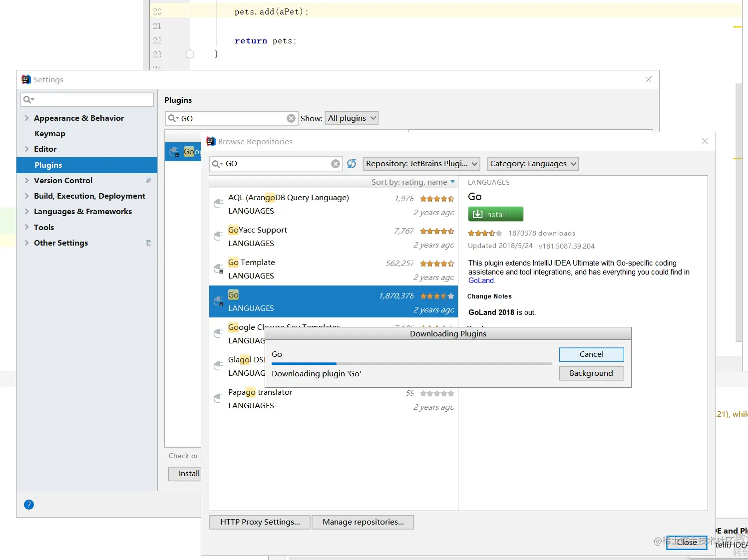Expand the Editor settings node
This screenshot has width=748, height=560.
click(x=26, y=149)
